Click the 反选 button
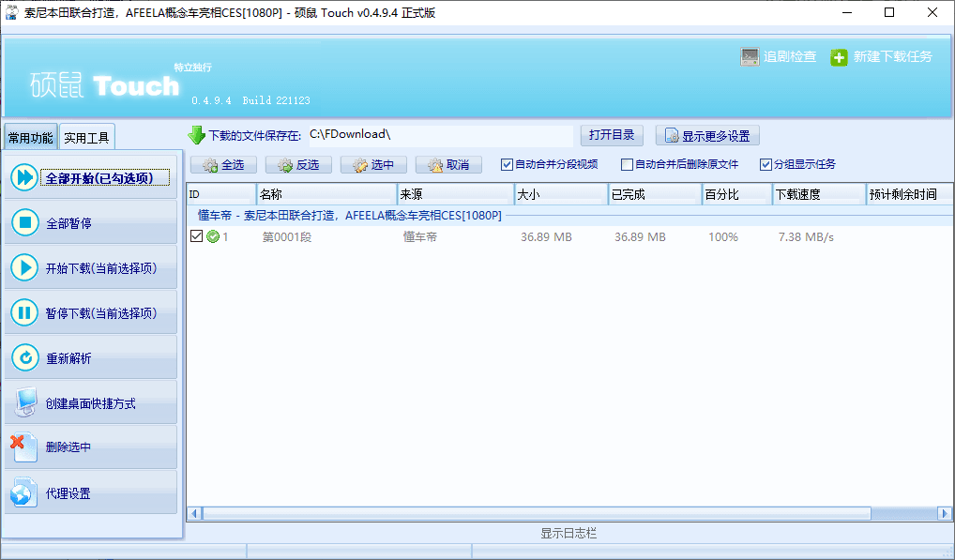Screen dimensions: 955x560 pos(298,165)
